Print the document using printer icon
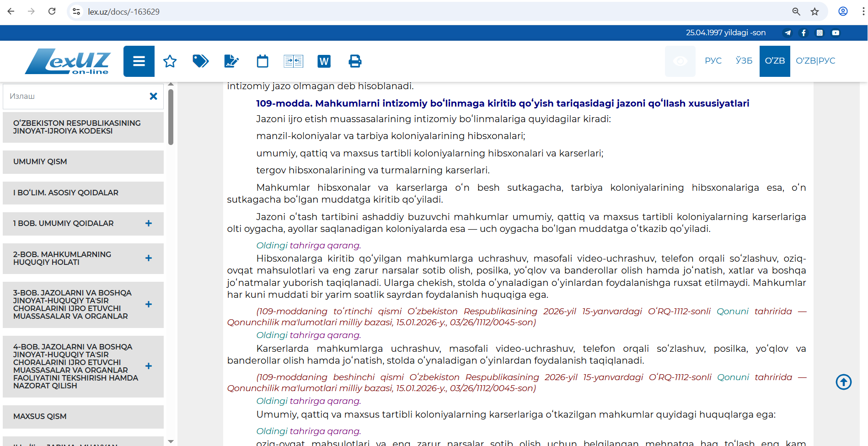The height and width of the screenshot is (446, 868). coord(355,61)
